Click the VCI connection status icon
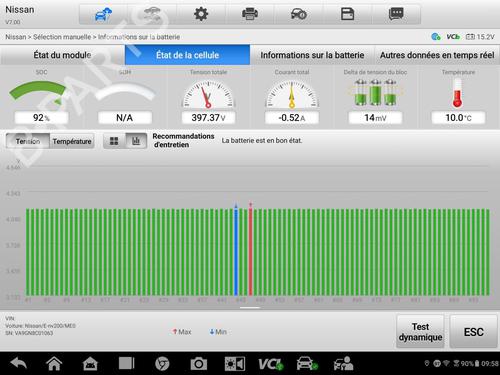The image size is (500, 375). pos(453,37)
